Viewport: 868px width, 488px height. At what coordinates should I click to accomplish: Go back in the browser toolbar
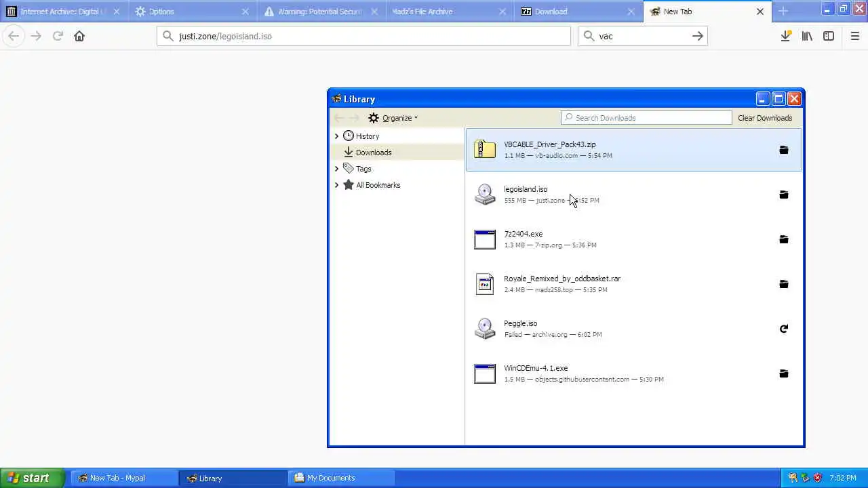click(14, 36)
